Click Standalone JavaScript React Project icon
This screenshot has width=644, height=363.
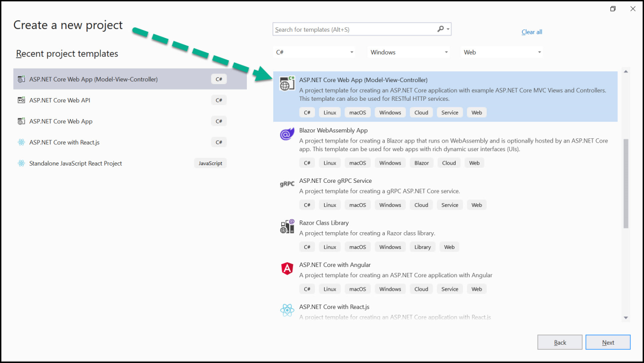pyautogui.click(x=21, y=163)
